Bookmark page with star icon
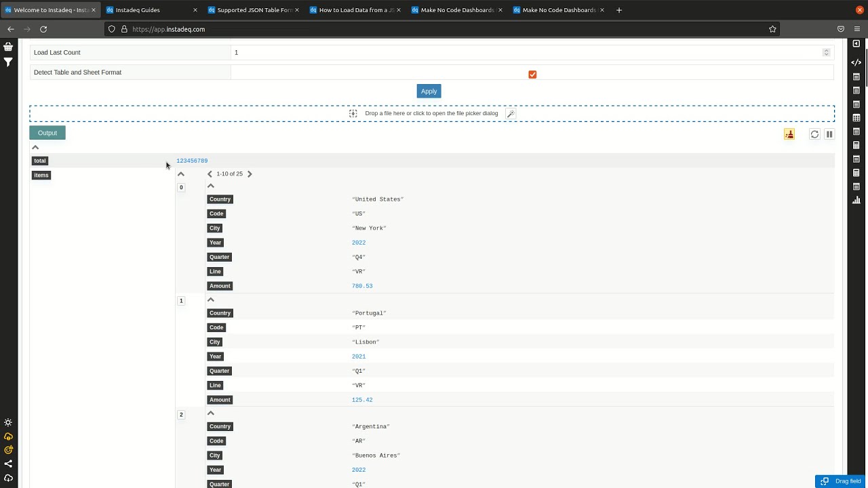Image resolution: width=868 pixels, height=488 pixels. tap(772, 29)
